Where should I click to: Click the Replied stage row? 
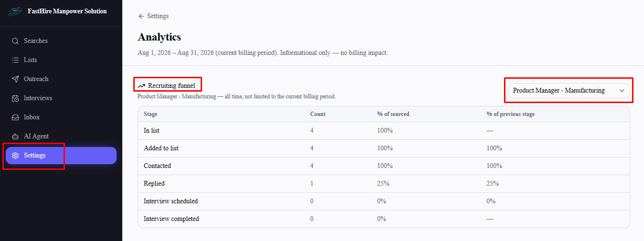click(x=384, y=184)
